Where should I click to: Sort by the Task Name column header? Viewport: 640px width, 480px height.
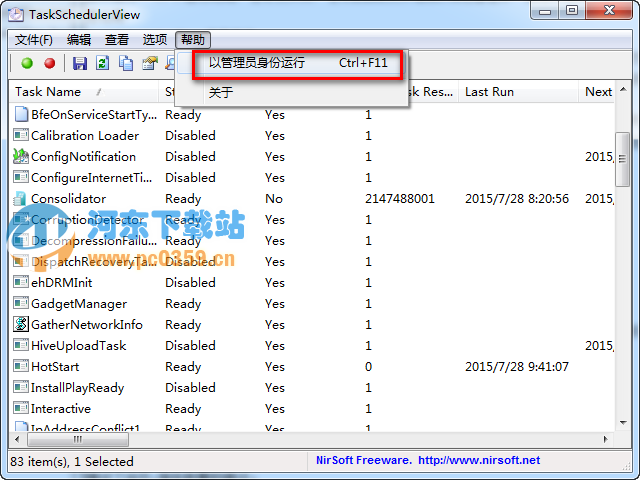click(x=84, y=91)
